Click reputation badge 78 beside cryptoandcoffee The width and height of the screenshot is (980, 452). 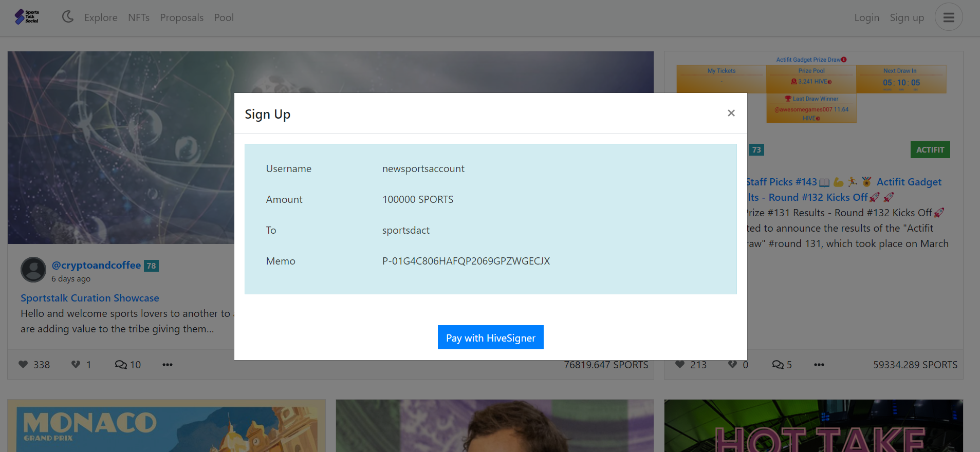(x=151, y=266)
